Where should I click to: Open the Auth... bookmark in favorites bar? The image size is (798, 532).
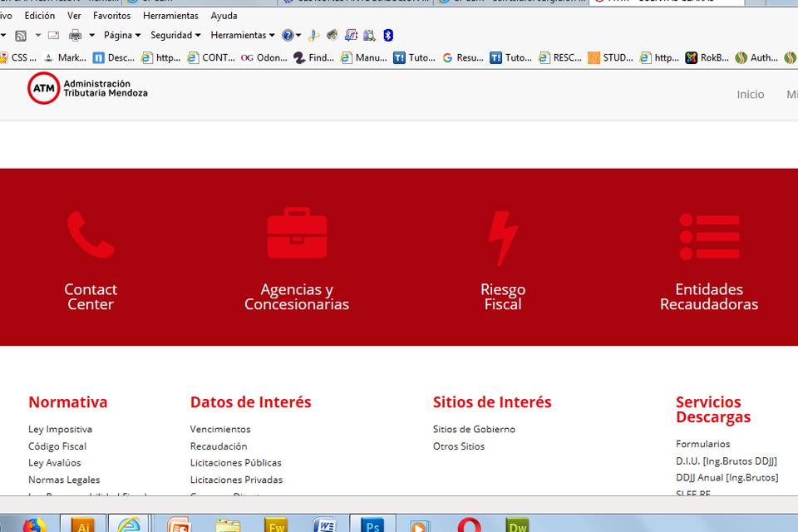pyautogui.click(x=756, y=58)
